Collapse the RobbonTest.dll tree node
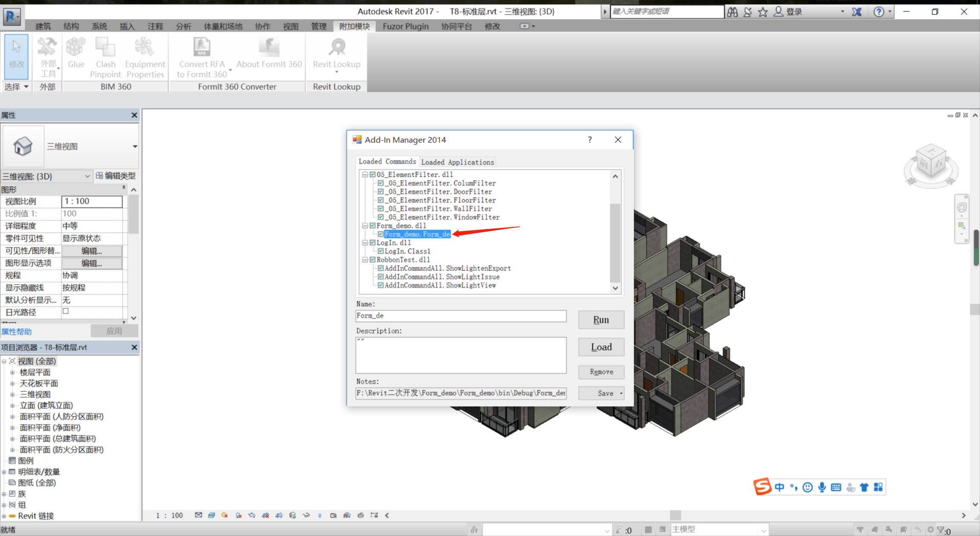980x536 pixels. click(365, 260)
